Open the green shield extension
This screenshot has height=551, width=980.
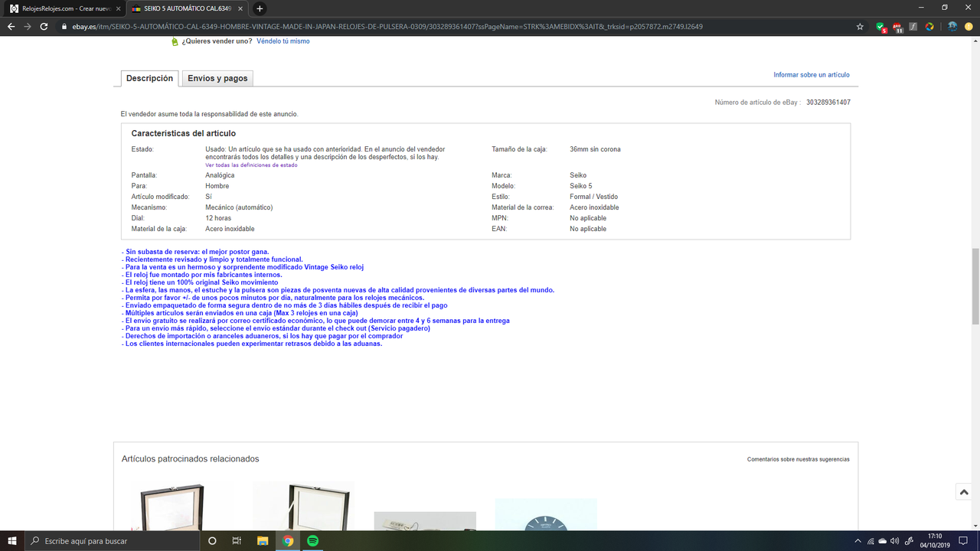click(x=881, y=26)
